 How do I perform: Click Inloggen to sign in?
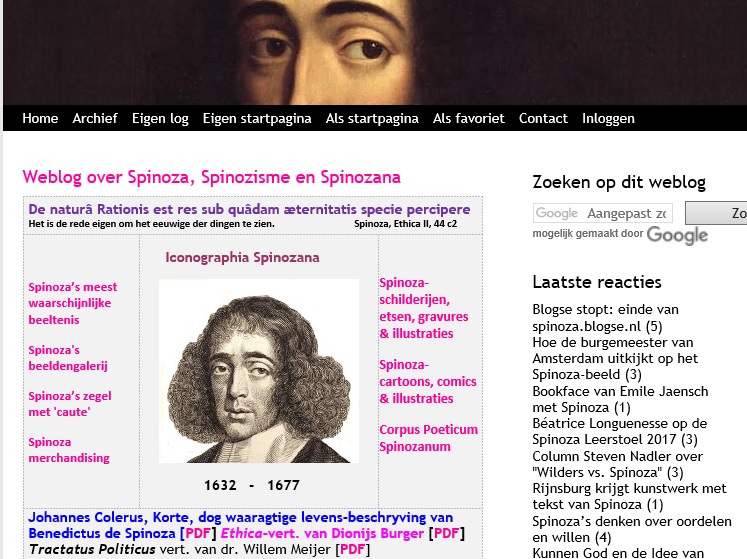pos(608,118)
